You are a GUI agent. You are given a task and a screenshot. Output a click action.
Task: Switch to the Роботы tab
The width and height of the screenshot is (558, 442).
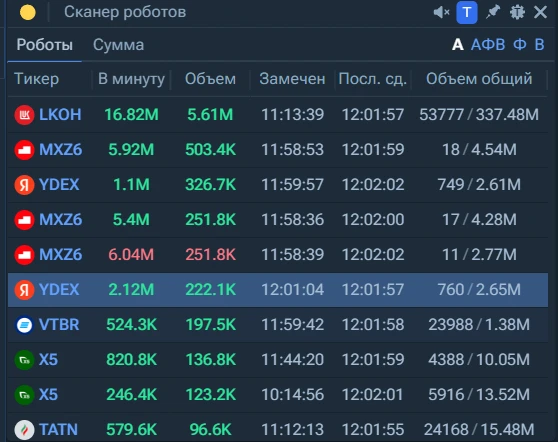coord(44,45)
